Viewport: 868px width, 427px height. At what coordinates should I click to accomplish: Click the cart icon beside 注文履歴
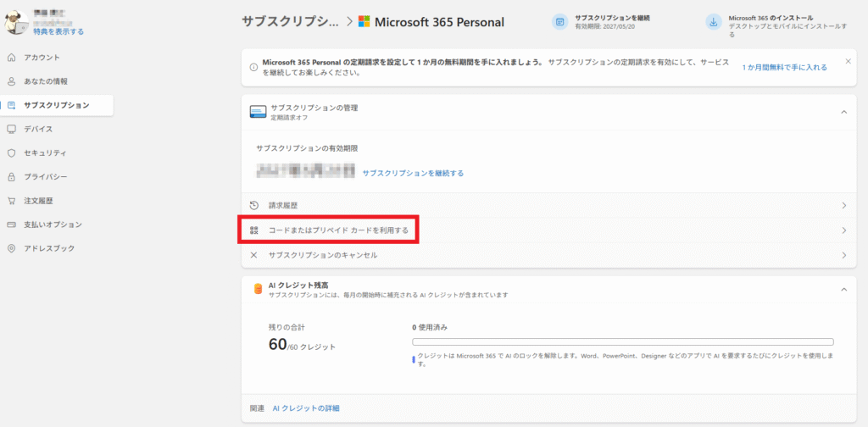tap(12, 201)
